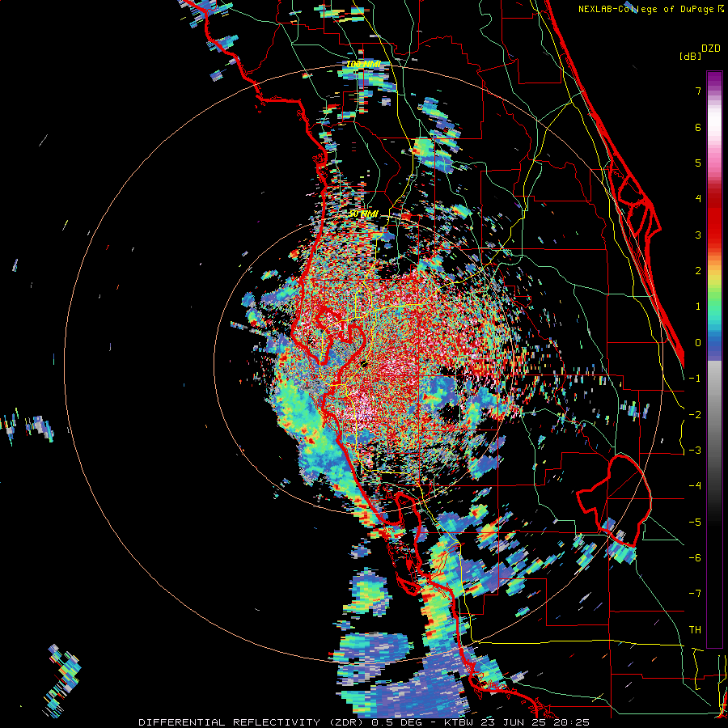Click the scale label 0
Image resolution: width=728 pixels, height=728 pixels.
pos(698,343)
